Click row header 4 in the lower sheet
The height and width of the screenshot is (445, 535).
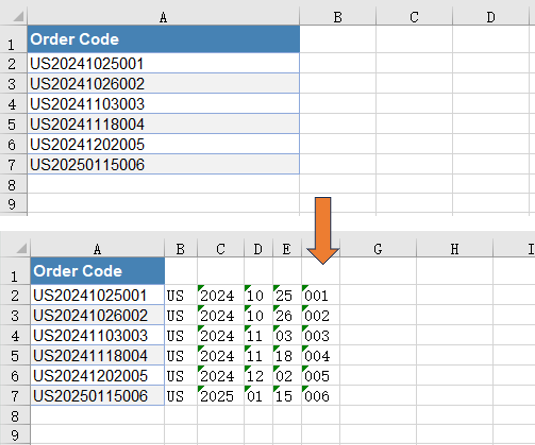(14, 335)
